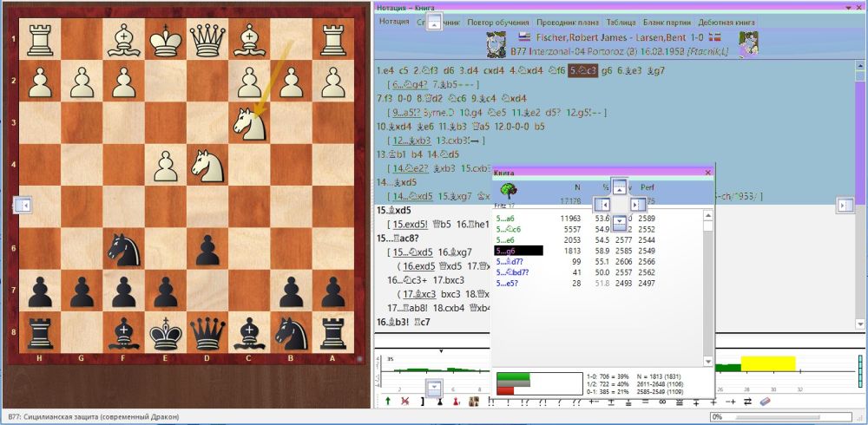The width and height of the screenshot is (868, 425).
Task: Open the Проводник плана tab
Action: (x=568, y=23)
